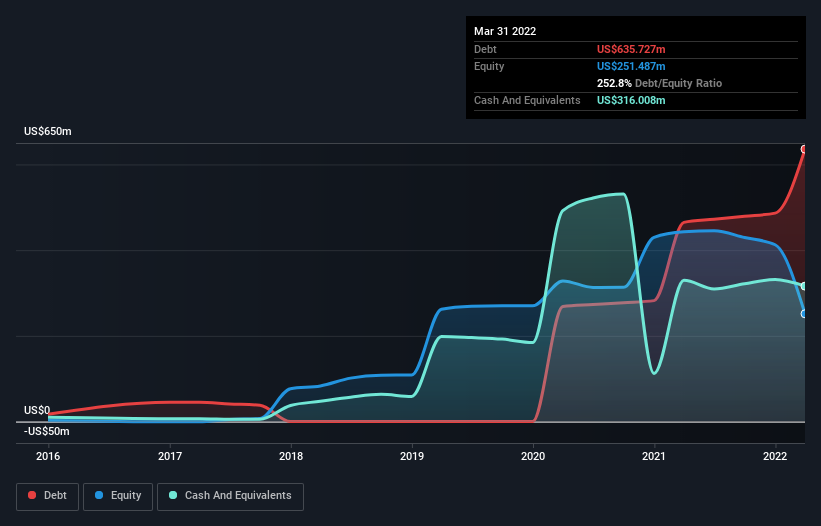The height and width of the screenshot is (526, 821).
Task: Click the Mar 31 2022 tooltip date
Action: pos(505,31)
